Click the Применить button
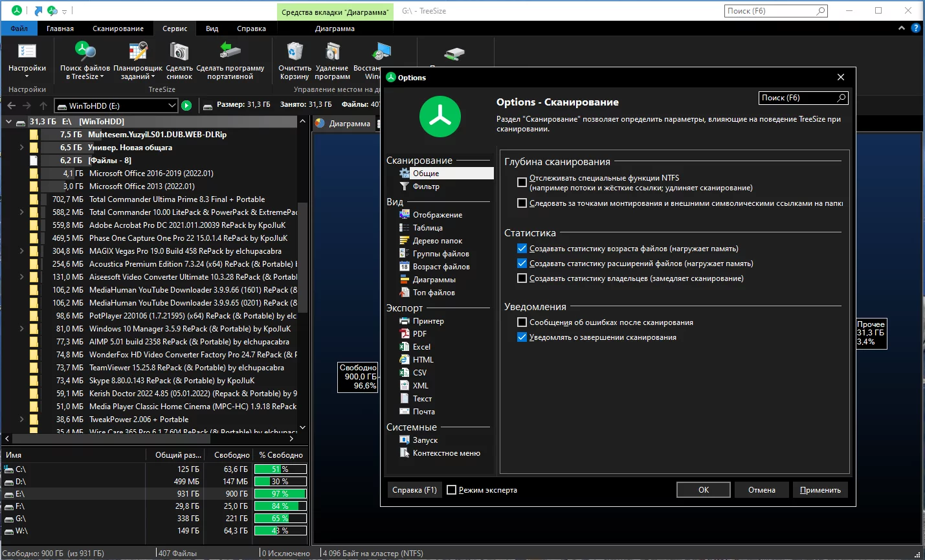 (820, 490)
